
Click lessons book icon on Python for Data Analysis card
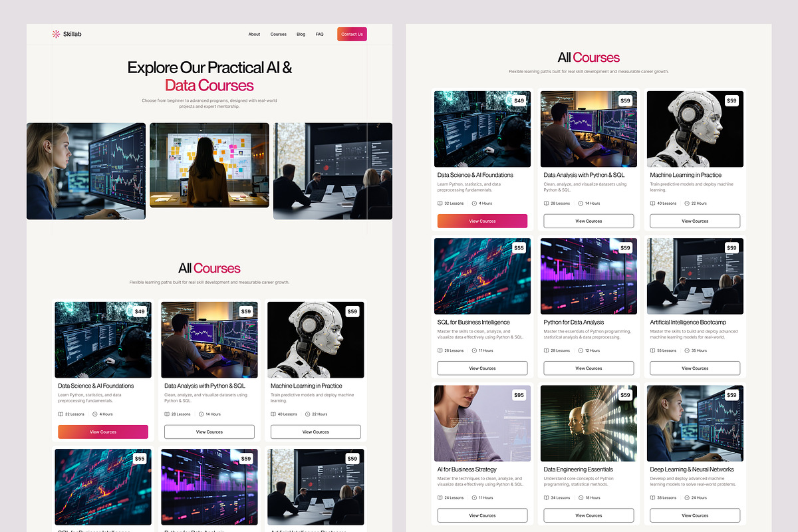click(x=547, y=350)
